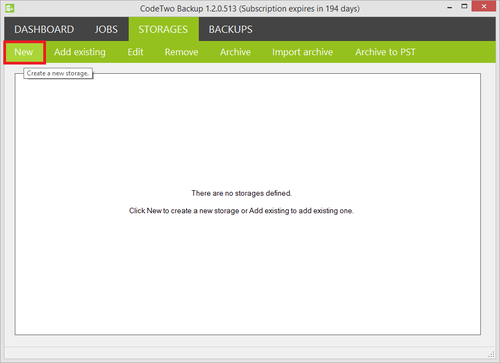This screenshot has height=363, width=500.
Task: Click the Archive toolbar button
Action: tap(235, 52)
